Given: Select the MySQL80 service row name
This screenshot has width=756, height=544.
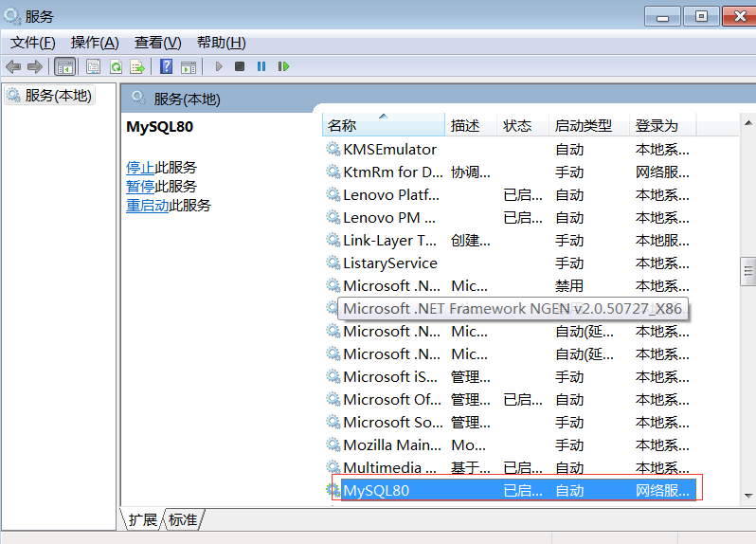Looking at the screenshot, I should (376, 491).
